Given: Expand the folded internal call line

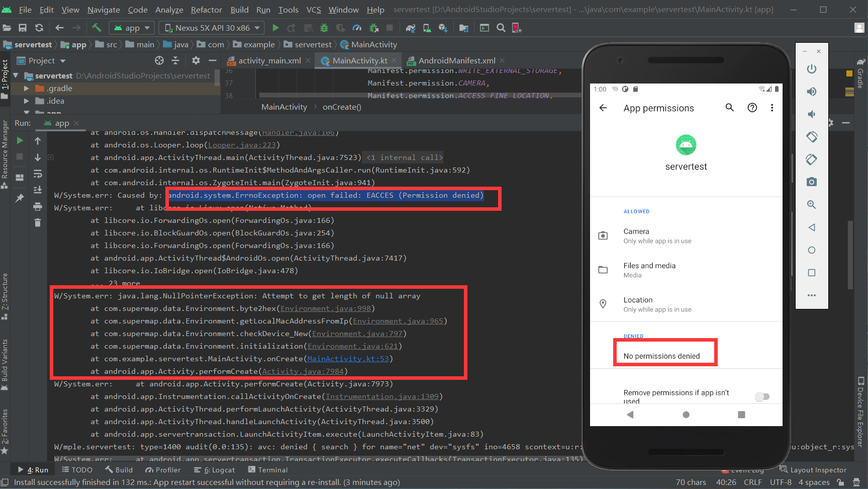Looking at the screenshot, I should coord(51,157).
